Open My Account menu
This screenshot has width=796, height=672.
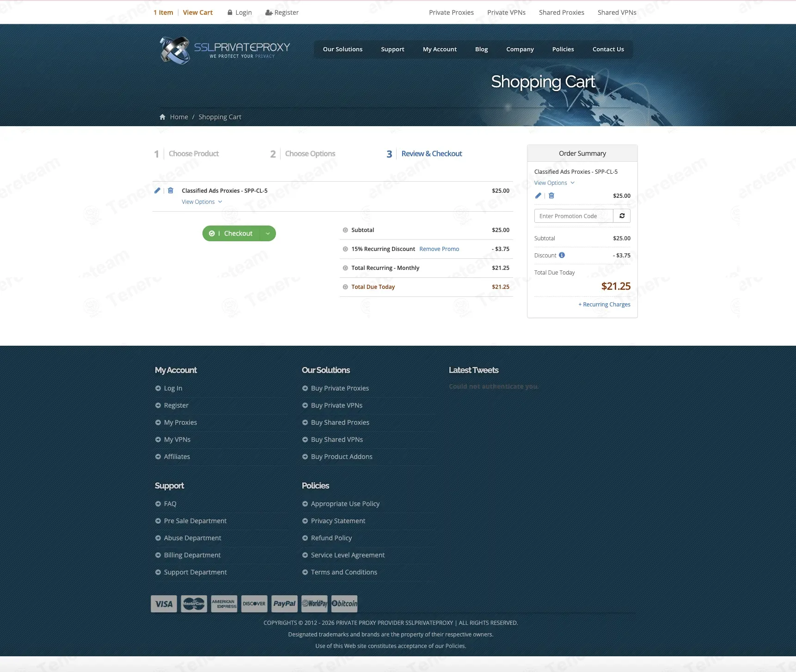click(x=440, y=49)
